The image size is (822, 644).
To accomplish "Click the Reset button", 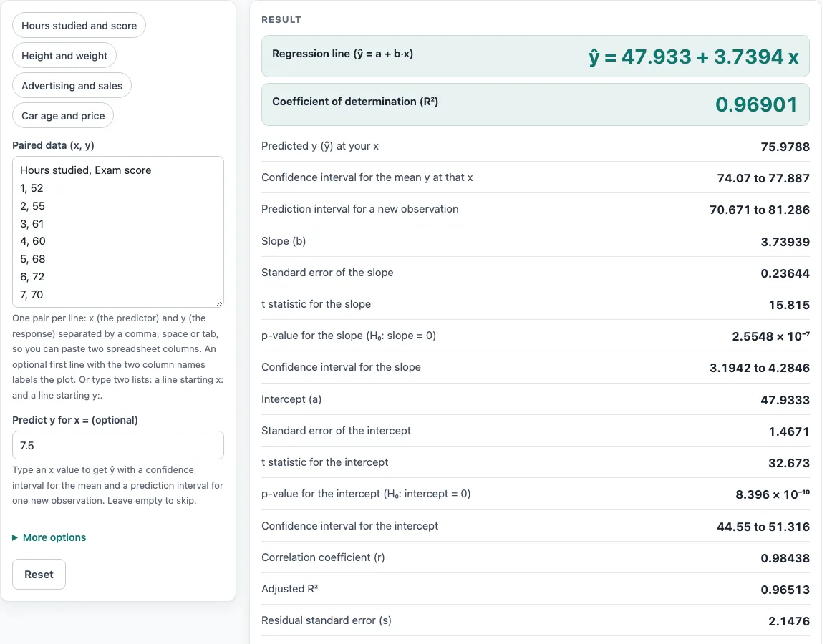I will pos(39,575).
